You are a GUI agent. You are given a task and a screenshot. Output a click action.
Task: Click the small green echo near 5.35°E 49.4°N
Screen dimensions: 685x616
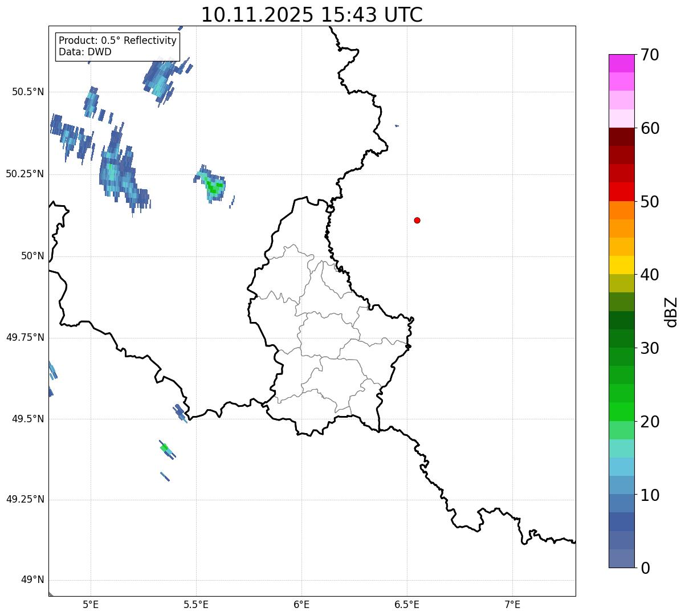tap(167, 449)
